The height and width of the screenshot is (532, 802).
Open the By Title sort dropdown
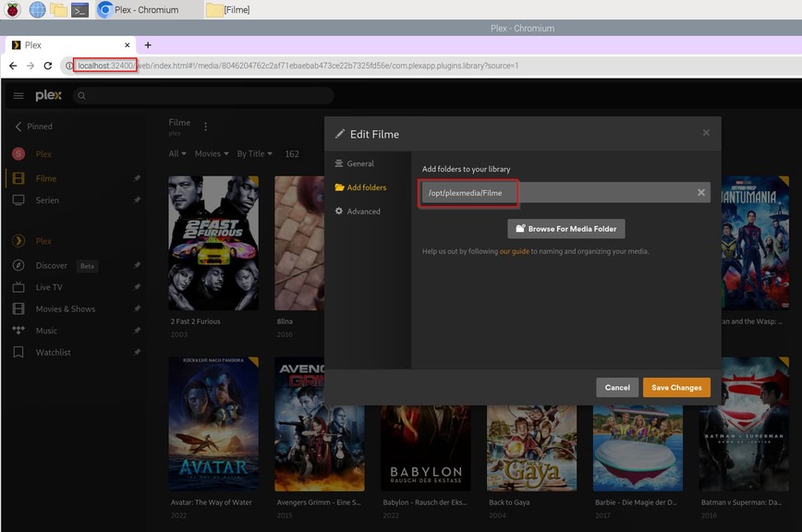coord(254,154)
